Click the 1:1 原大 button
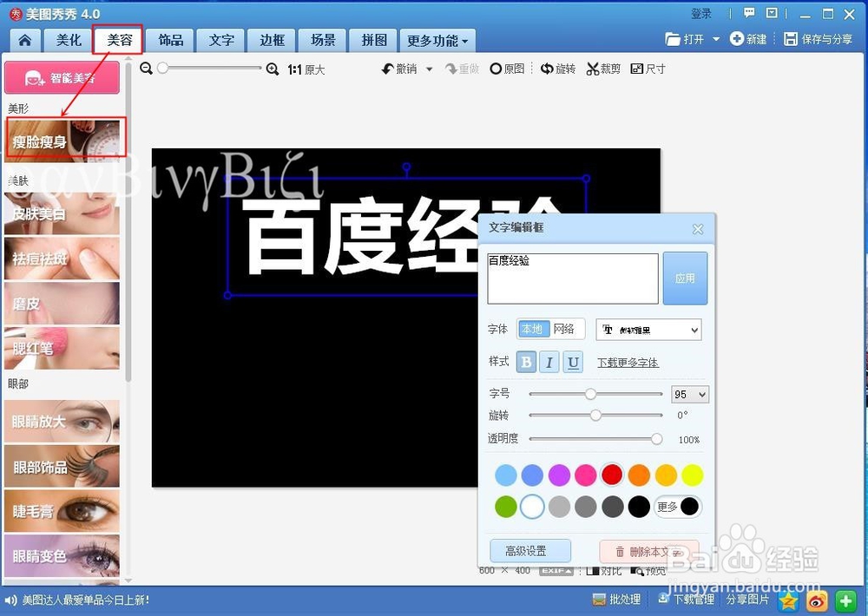Screen dimensions: 868x616 [306, 69]
